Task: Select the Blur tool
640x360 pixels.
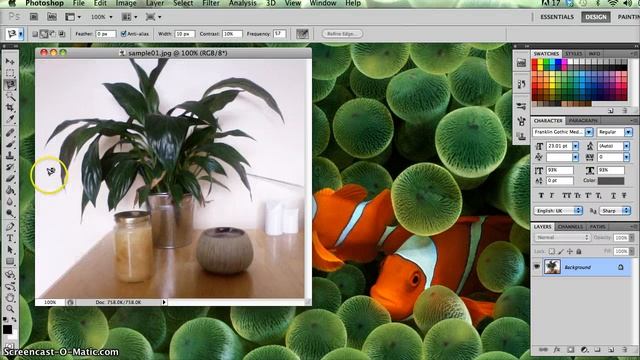Action: pos(10,202)
